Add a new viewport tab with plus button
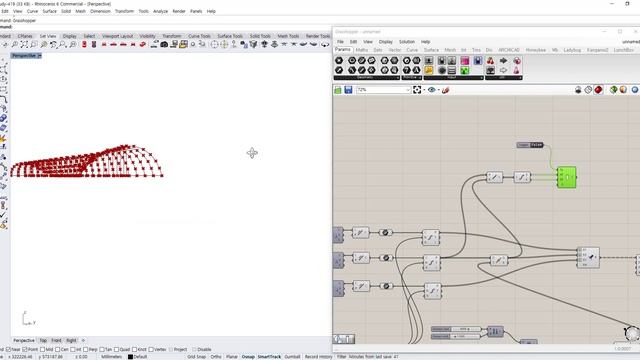640x360 pixels. 83,340
